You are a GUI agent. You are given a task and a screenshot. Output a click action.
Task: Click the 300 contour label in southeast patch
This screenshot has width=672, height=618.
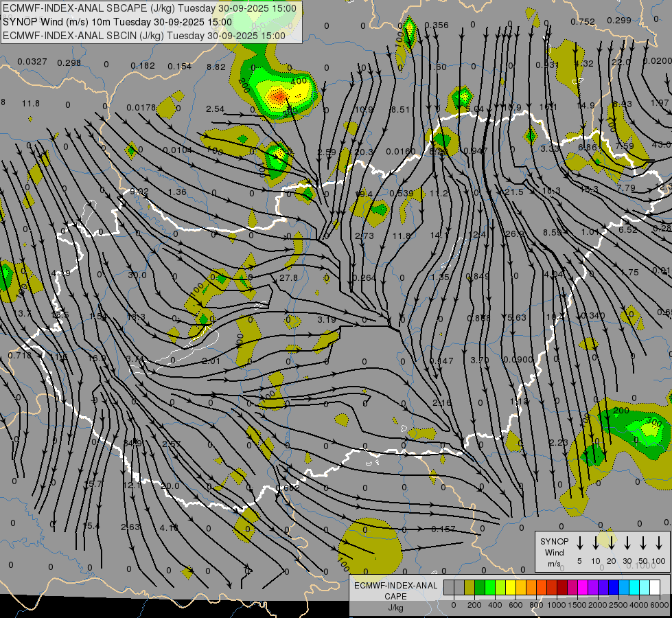point(654,422)
